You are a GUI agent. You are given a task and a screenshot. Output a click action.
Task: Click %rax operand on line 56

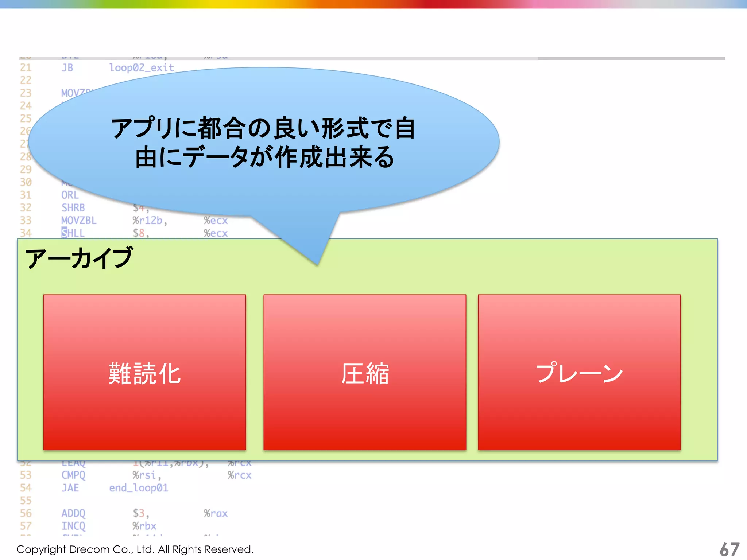click(216, 514)
